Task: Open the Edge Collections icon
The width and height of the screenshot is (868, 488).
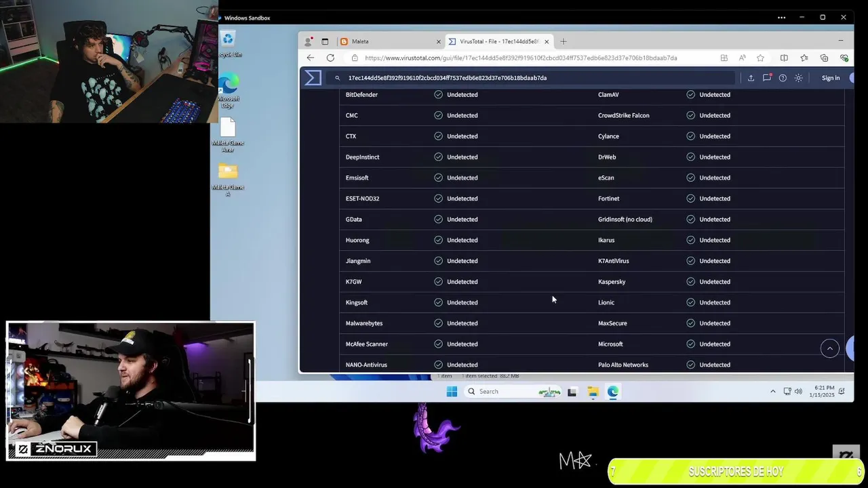Action: pyautogui.click(x=824, y=58)
